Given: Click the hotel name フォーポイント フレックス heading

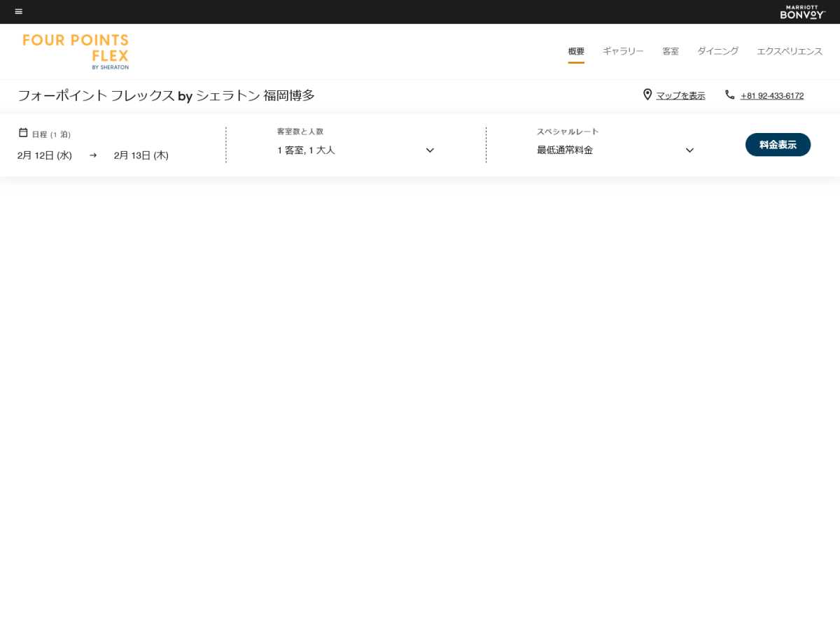Looking at the screenshot, I should pyautogui.click(x=166, y=96).
